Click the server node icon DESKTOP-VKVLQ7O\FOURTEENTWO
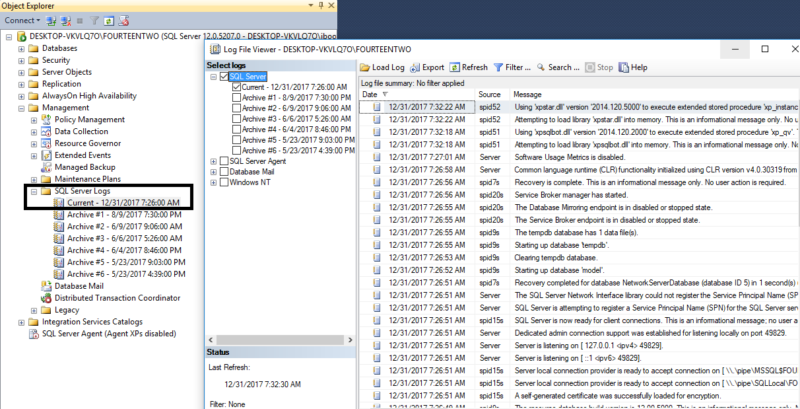This screenshot has height=409, width=800. tap(21, 37)
